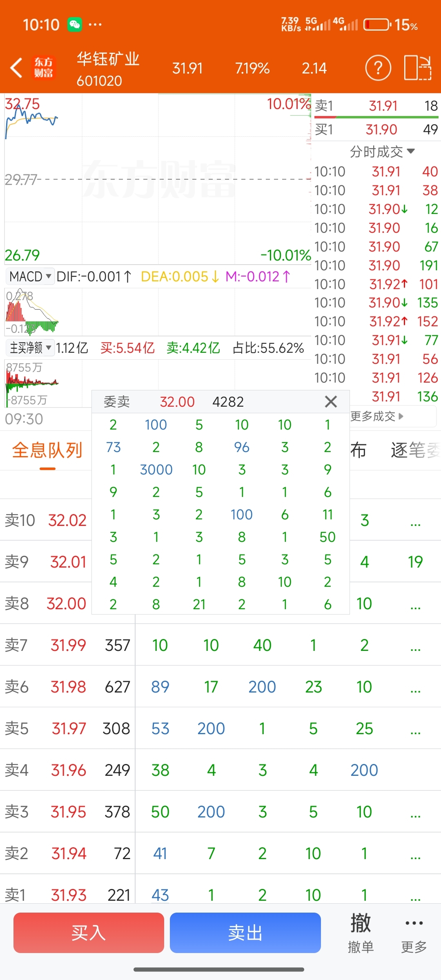This screenshot has width=441, height=980.
Task: Select the 卖6 31.98 row
Action: [x=220, y=687]
